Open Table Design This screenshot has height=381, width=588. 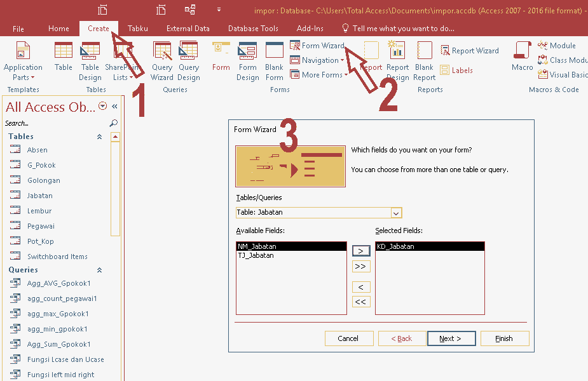point(90,60)
